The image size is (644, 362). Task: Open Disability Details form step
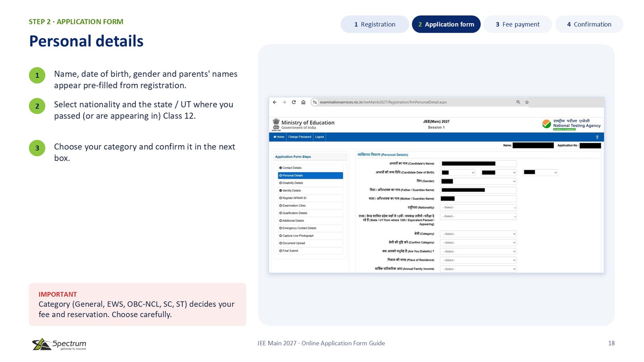point(310,183)
